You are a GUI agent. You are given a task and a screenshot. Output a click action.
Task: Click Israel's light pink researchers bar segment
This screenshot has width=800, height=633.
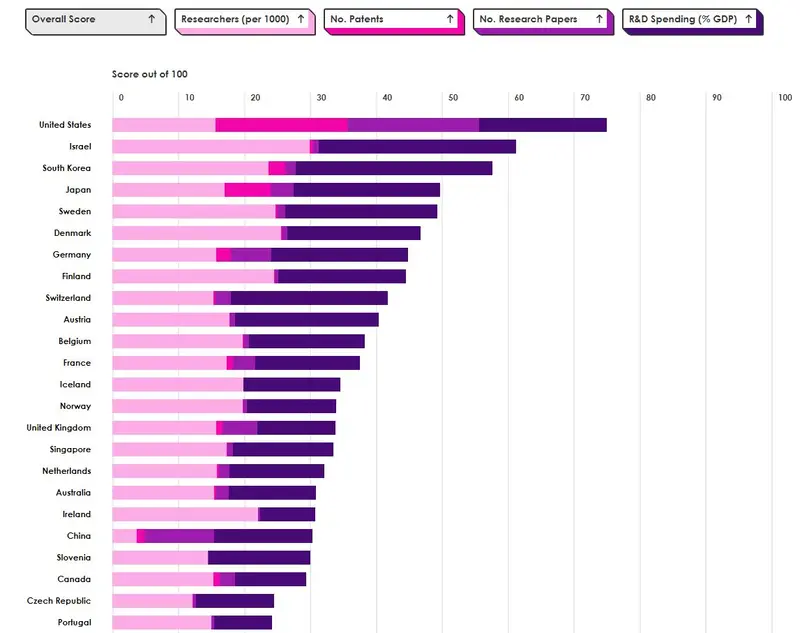pos(211,146)
